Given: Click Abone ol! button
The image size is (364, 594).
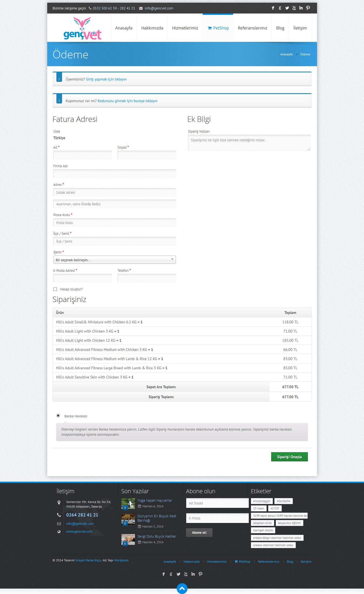Looking at the screenshot, I should pyautogui.click(x=199, y=533).
